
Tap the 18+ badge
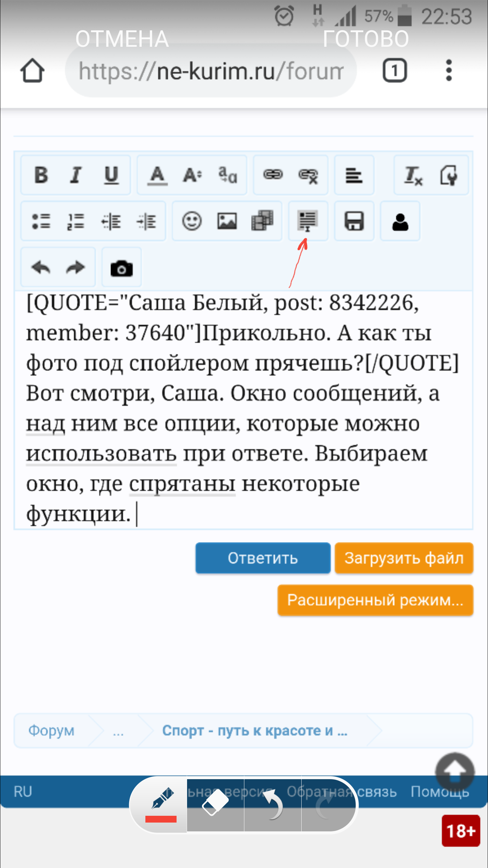461,831
